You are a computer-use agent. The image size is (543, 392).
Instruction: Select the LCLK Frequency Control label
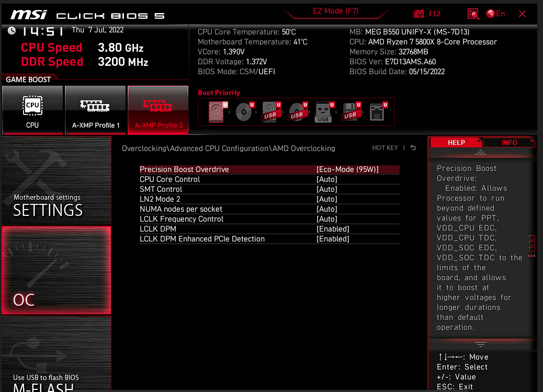182,219
